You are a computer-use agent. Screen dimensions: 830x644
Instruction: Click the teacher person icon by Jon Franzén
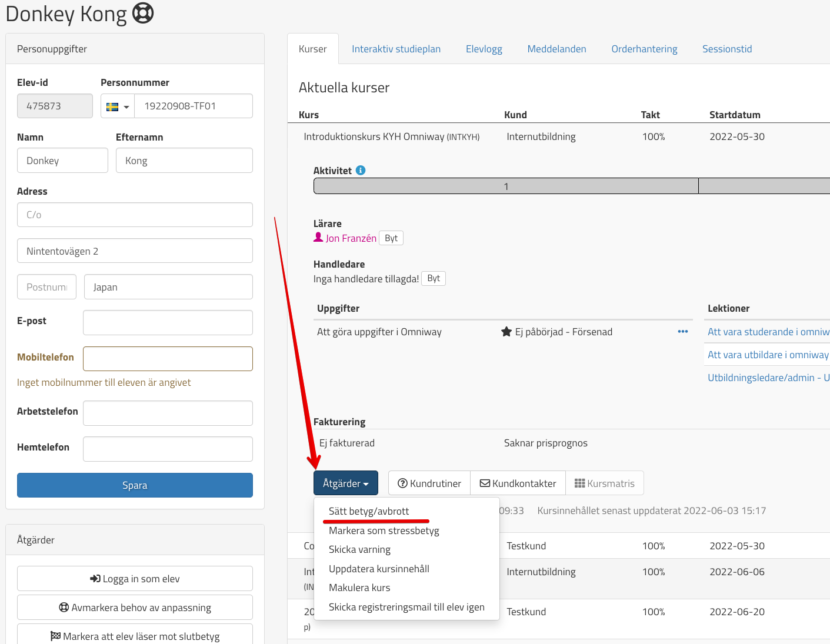pos(318,238)
